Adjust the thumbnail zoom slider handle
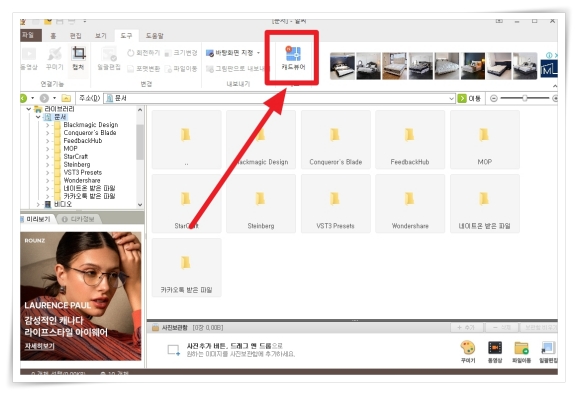Image resolution: width=578 pixels, height=395 pixels. (524, 98)
